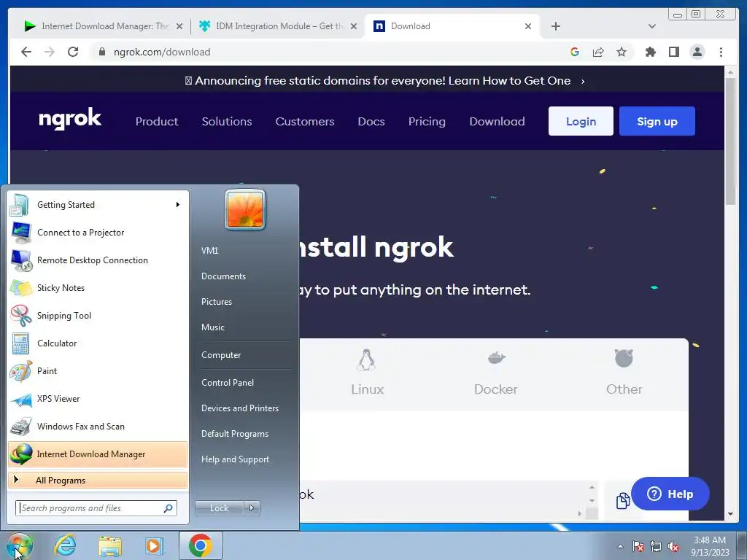
Task: Click Chrome icon in taskbar
Action: coord(200,545)
